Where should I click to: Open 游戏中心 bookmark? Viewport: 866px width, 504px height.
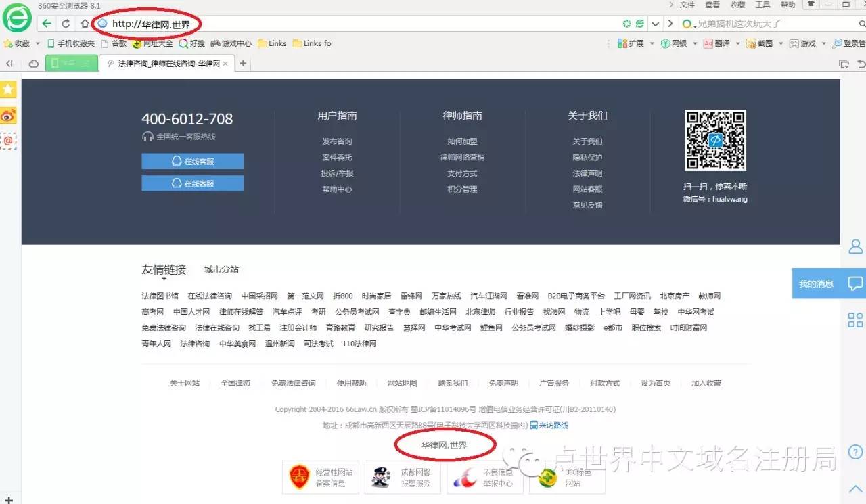[x=231, y=43]
